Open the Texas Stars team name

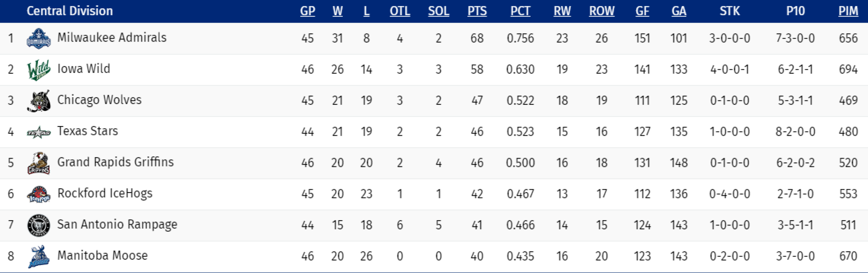click(88, 131)
